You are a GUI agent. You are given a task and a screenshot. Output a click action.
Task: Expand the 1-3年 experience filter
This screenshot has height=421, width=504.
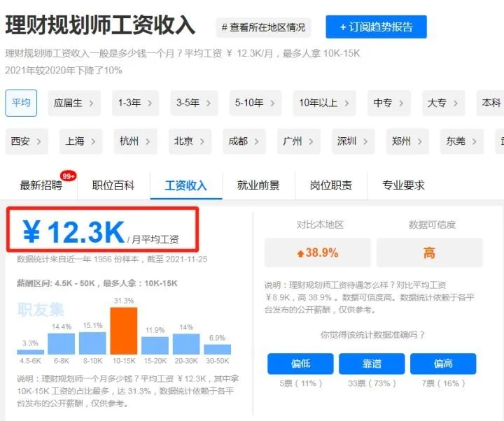point(134,103)
